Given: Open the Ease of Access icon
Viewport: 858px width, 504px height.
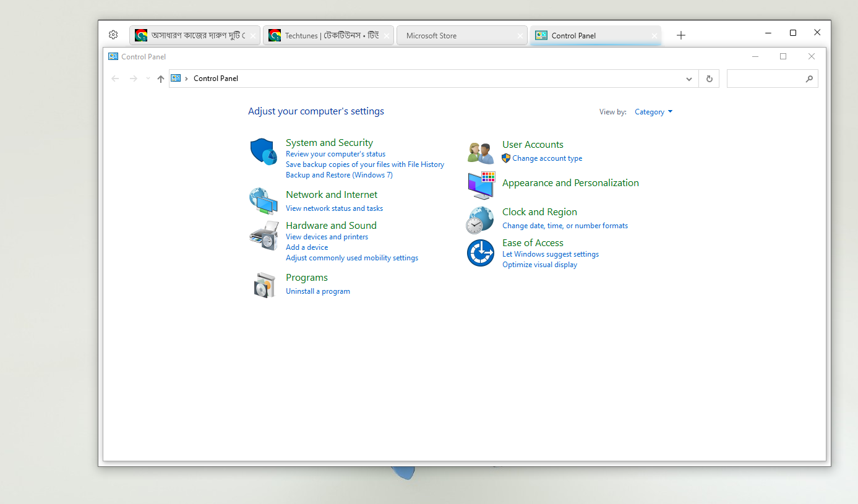Looking at the screenshot, I should [481, 253].
